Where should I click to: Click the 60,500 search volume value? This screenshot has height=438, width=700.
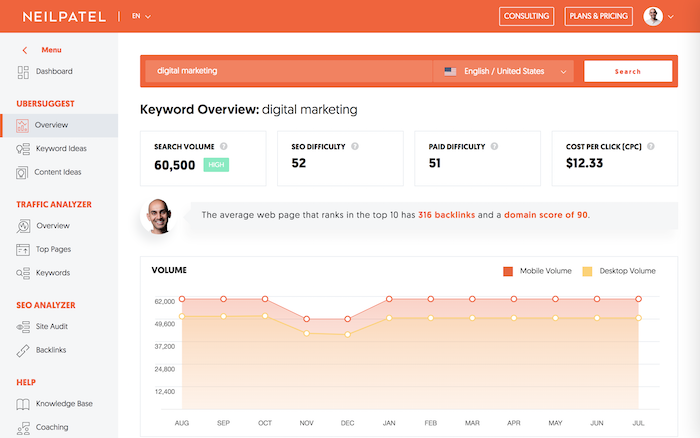[x=175, y=165]
